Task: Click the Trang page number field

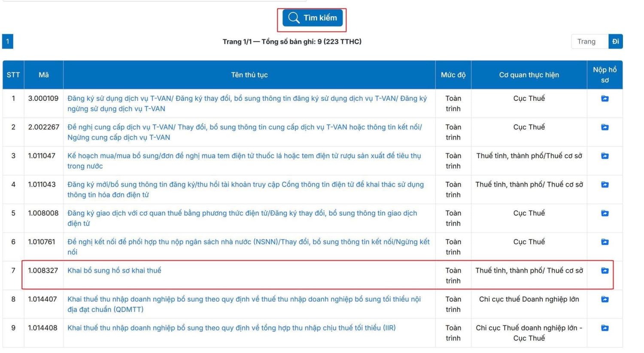Action: point(589,42)
